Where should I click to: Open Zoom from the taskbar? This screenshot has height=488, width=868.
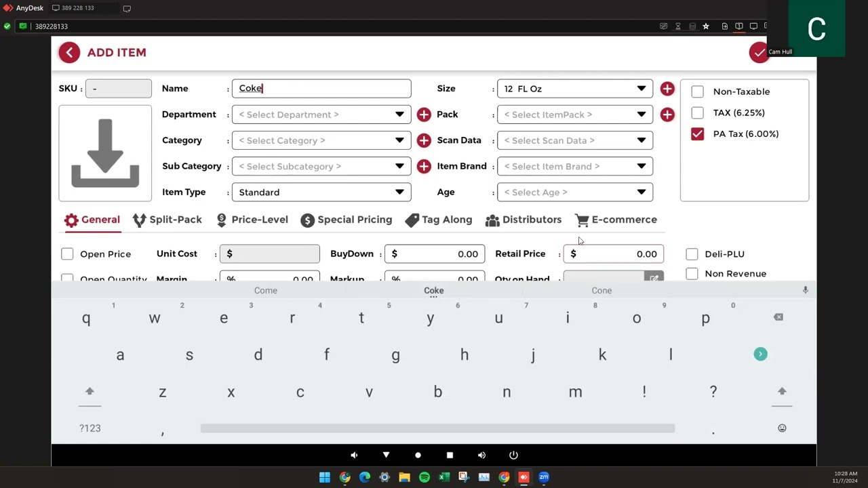544,477
